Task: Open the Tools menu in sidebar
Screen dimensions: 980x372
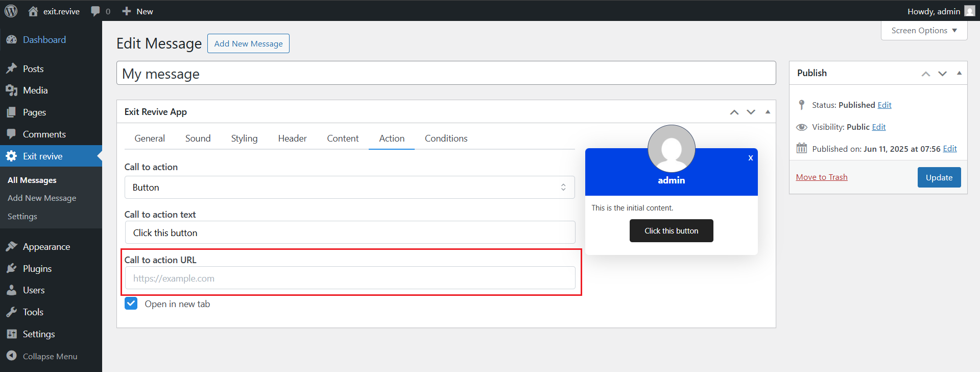Action: (x=33, y=312)
